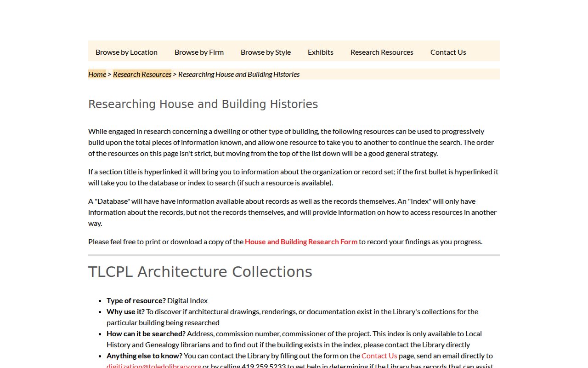The height and width of the screenshot is (368, 588).
Task: Open the Browse by Location menu
Action: (x=126, y=52)
